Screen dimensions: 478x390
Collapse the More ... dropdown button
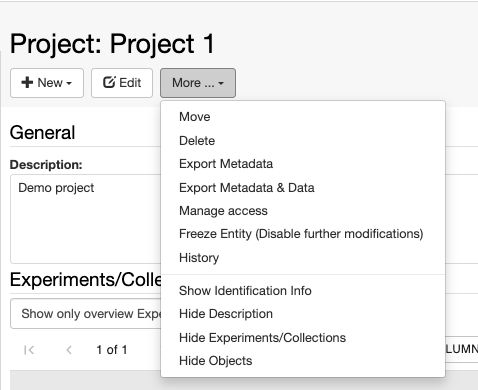(x=198, y=83)
